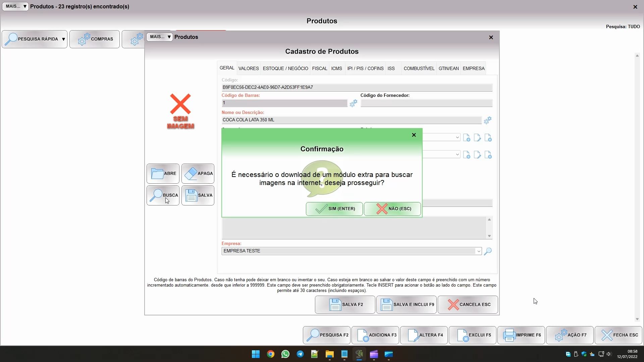Click the Código do Fornecedor input field
Image resolution: width=644 pixels, height=362 pixels.
[x=426, y=103]
